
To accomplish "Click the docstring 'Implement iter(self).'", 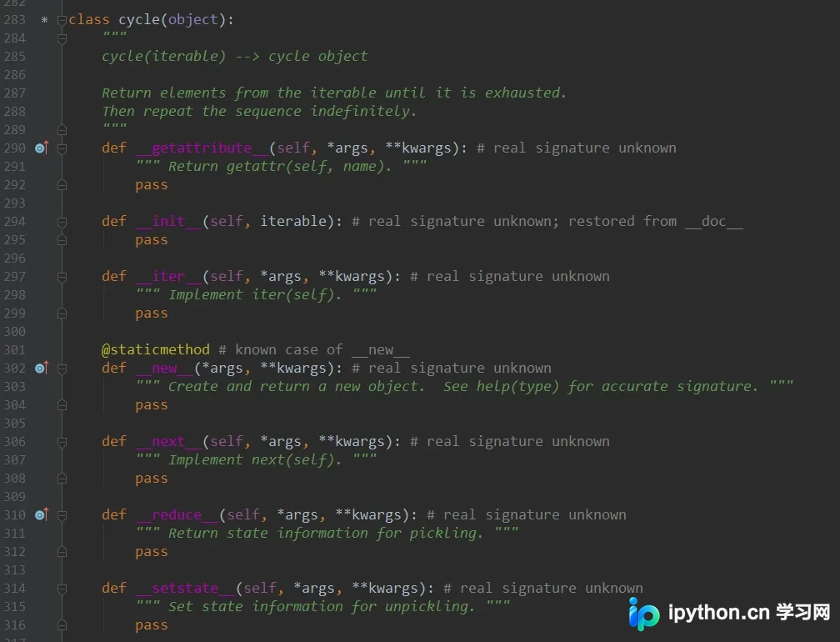I will click(x=256, y=295).
